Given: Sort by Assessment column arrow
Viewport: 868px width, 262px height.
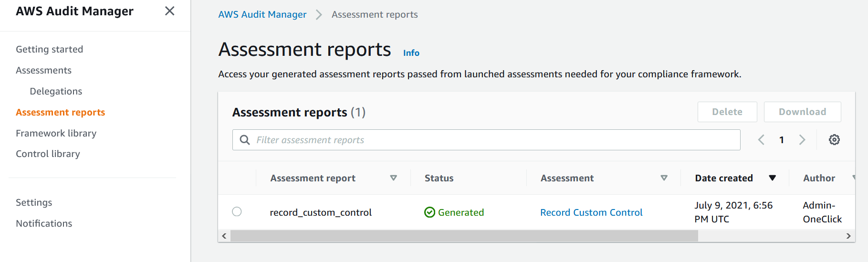Looking at the screenshot, I should (x=664, y=178).
